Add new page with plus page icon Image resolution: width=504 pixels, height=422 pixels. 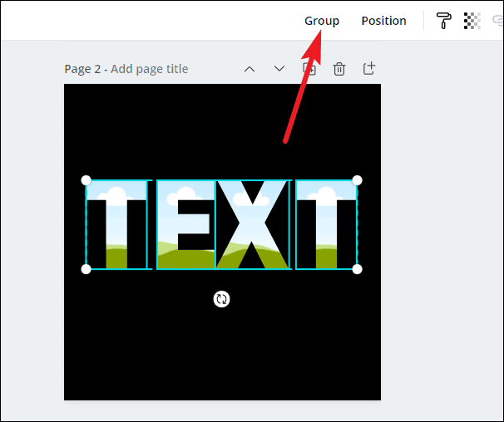[368, 68]
